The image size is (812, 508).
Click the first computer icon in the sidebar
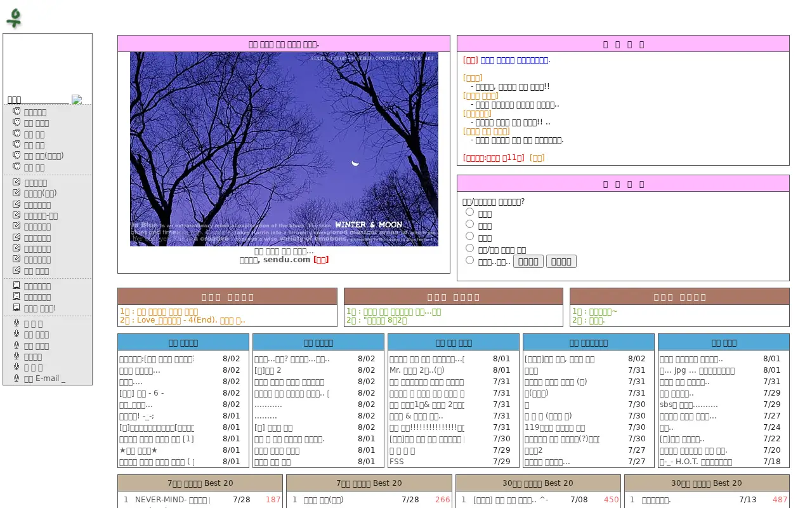click(16, 286)
